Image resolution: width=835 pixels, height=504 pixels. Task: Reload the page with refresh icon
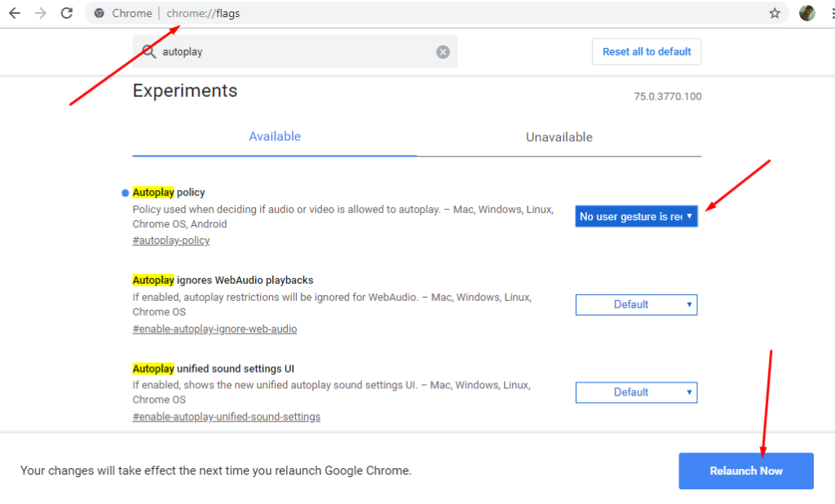[67, 13]
